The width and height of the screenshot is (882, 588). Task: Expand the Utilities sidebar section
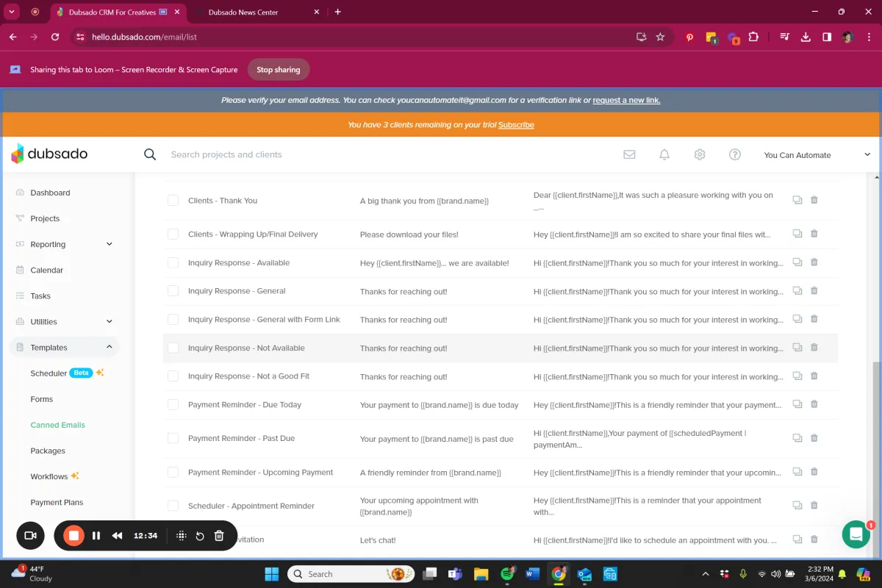[110, 321]
